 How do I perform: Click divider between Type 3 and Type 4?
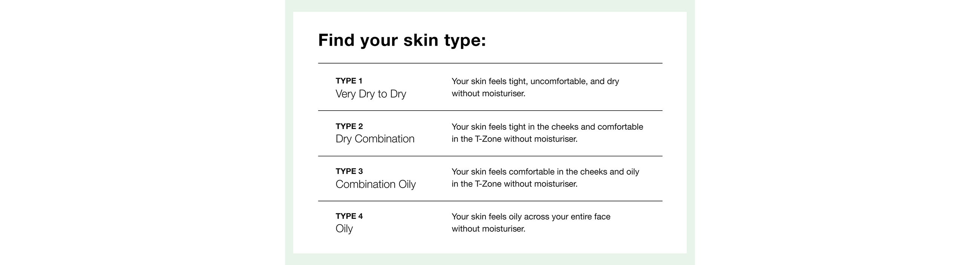click(490, 201)
